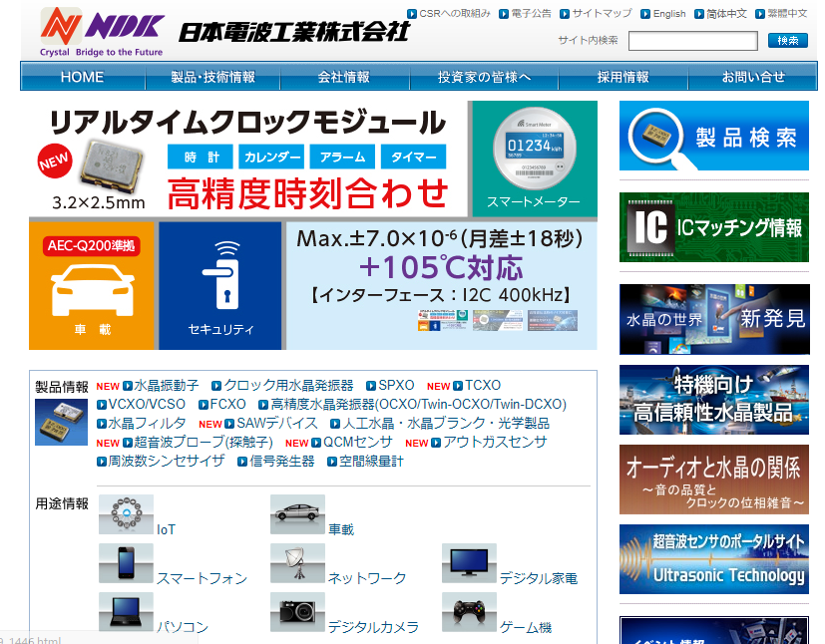
Task: Click the アラーム tag on banner
Action: pyautogui.click(x=342, y=157)
